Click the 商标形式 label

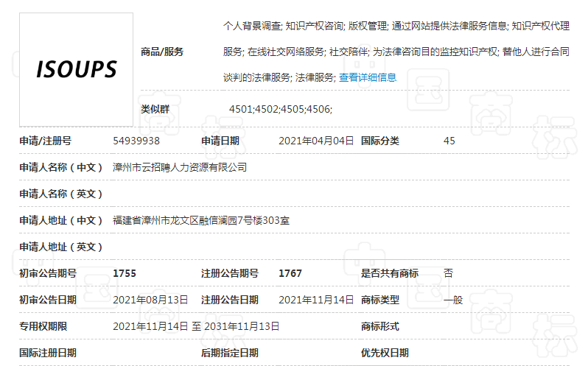click(380, 327)
